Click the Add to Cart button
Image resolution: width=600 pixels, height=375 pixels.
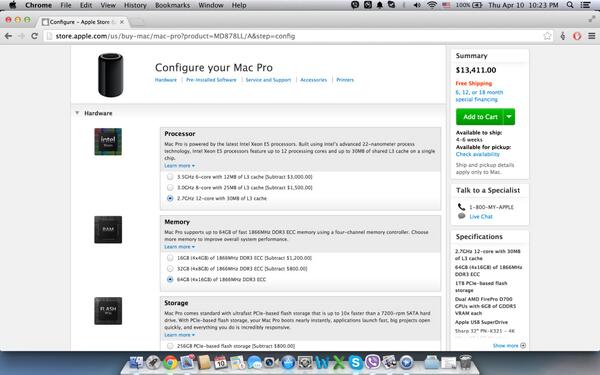pyautogui.click(x=480, y=117)
